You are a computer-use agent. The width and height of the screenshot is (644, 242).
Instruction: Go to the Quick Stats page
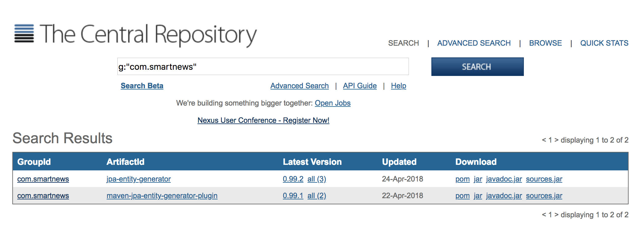[x=604, y=43]
